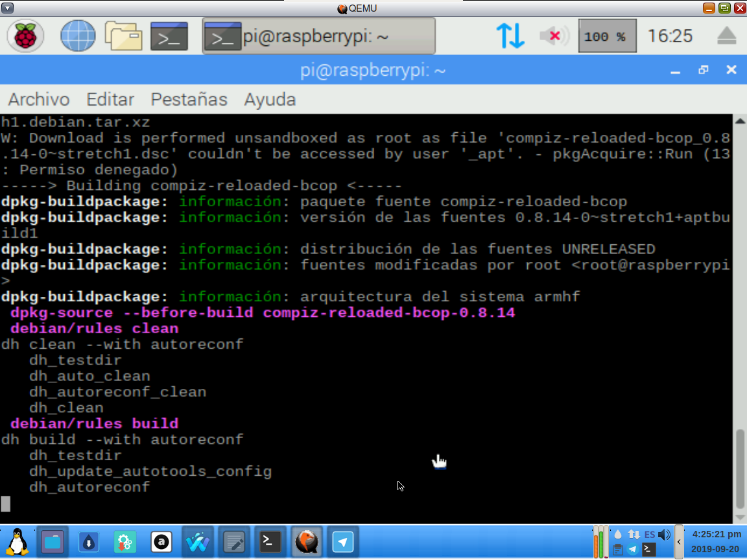Screen dimensions: 747x560
Task: Open the file manager folders icon
Action: pos(123,36)
